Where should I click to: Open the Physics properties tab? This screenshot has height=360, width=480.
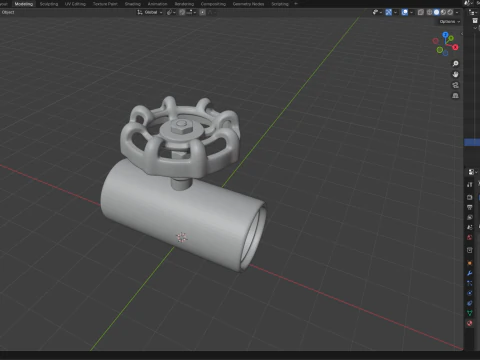(x=470, y=293)
